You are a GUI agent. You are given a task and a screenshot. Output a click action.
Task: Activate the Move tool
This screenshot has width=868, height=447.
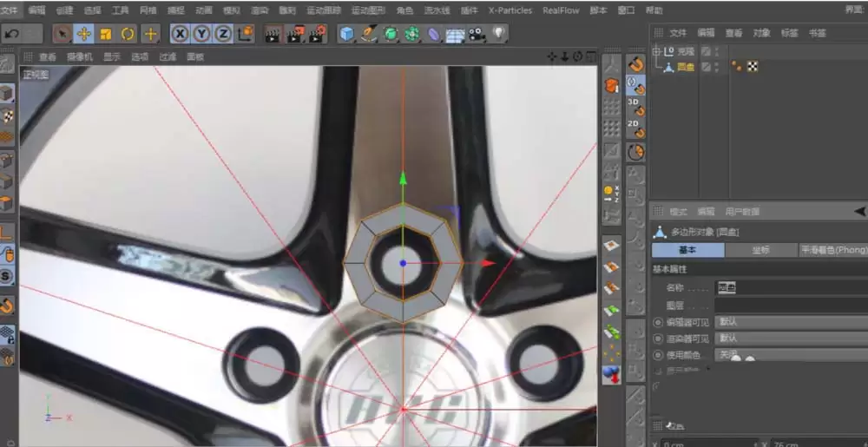click(x=84, y=34)
